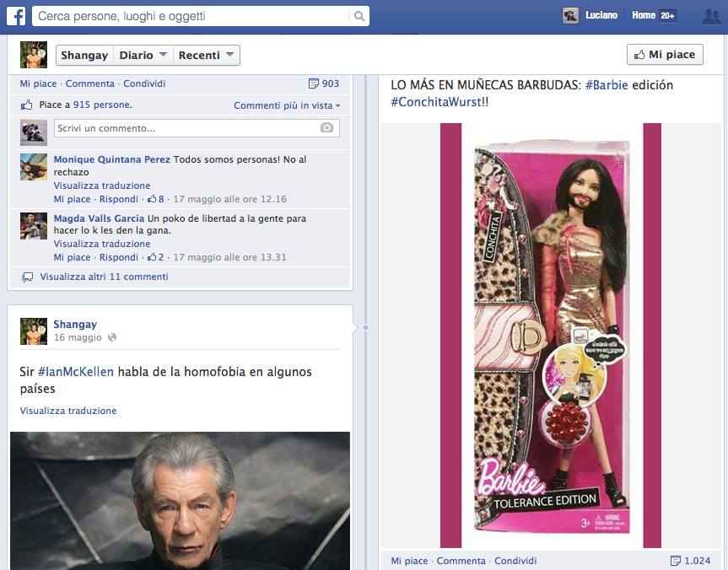Viewport: 728px width, 570px height.
Task: Open 'Commenti più in vista' sort dropdown
Action: [x=287, y=105]
